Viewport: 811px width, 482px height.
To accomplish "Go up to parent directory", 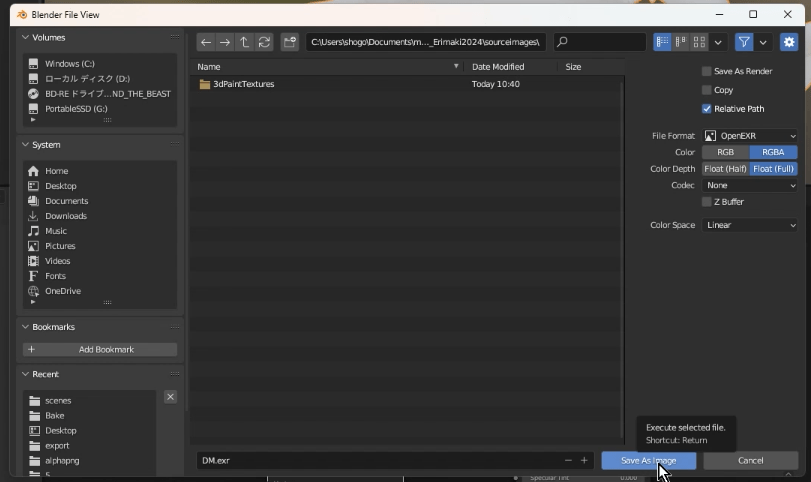I will point(244,42).
